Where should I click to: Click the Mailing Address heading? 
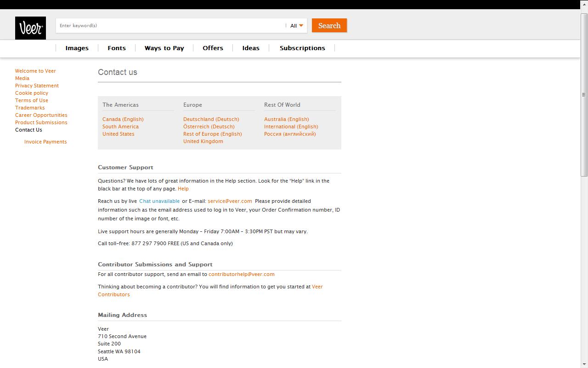pos(122,315)
